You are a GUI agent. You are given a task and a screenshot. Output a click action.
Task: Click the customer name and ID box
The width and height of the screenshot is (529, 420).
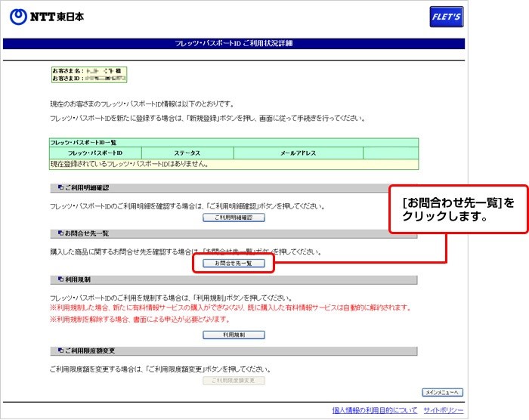point(88,74)
